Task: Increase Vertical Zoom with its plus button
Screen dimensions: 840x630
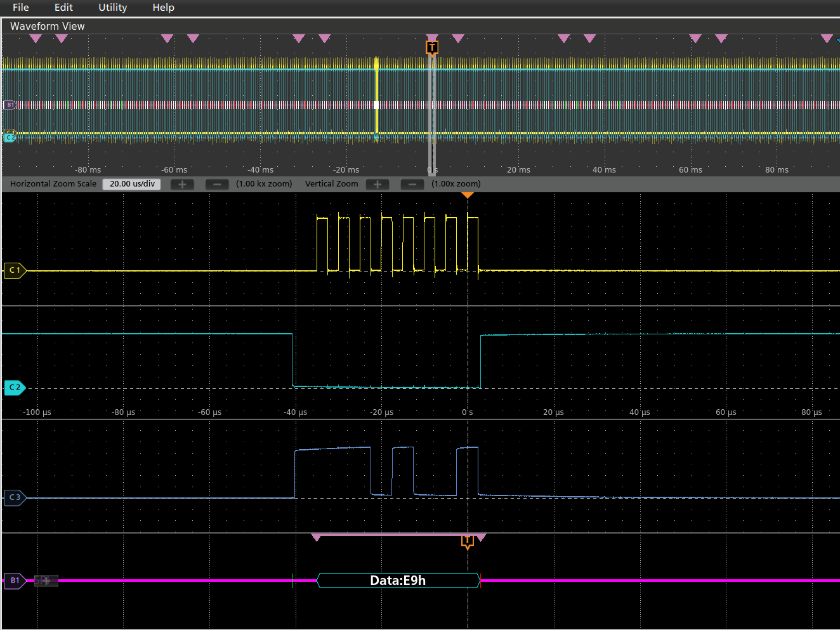Action: tap(377, 184)
